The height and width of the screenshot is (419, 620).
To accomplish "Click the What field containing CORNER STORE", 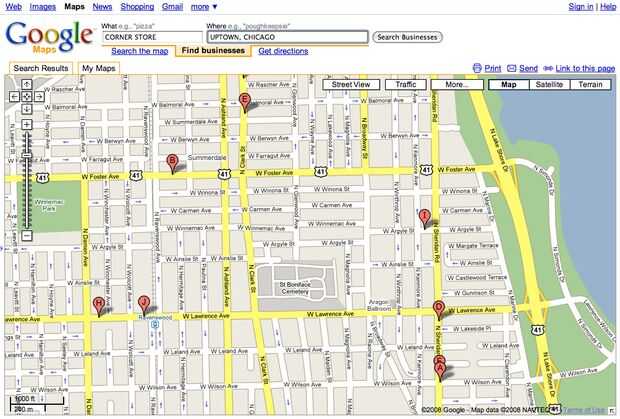I will click(x=152, y=37).
